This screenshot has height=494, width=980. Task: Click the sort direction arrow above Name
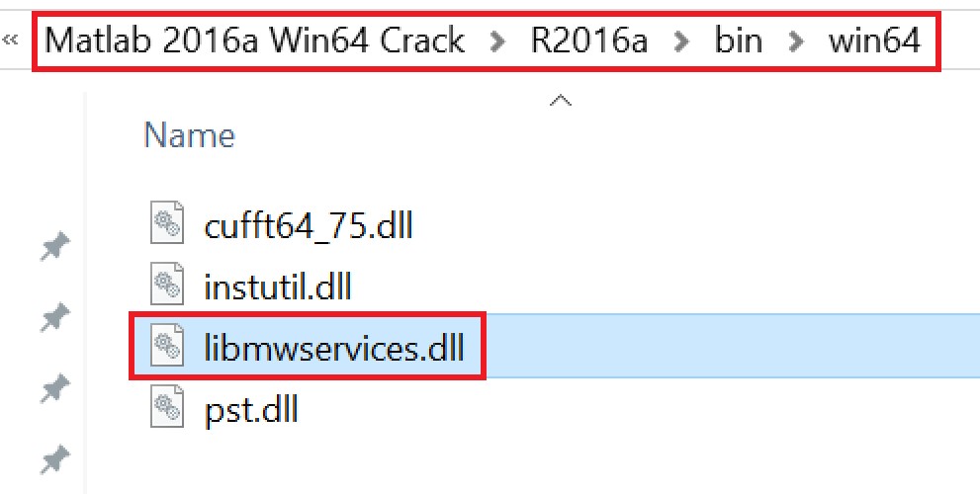coord(561,100)
